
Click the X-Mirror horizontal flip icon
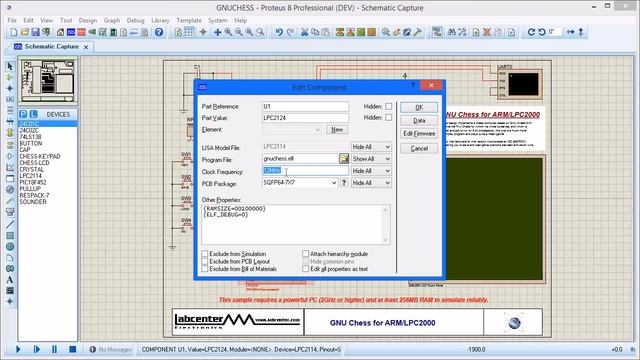(571, 32)
